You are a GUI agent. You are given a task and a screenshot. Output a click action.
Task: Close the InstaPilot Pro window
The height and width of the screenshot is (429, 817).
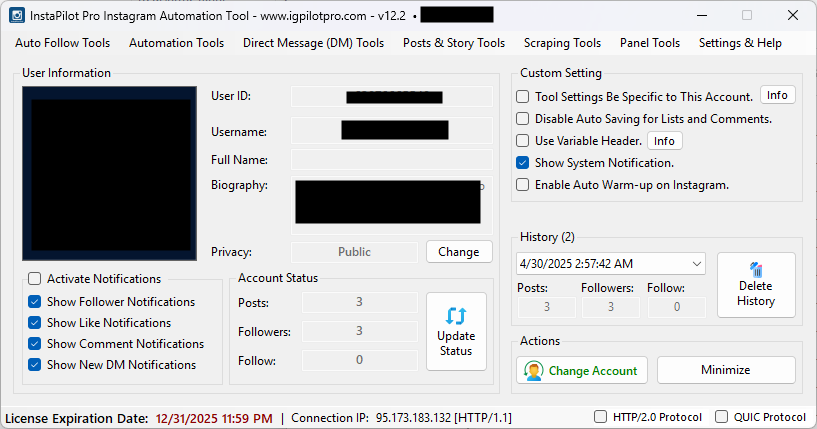793,15
